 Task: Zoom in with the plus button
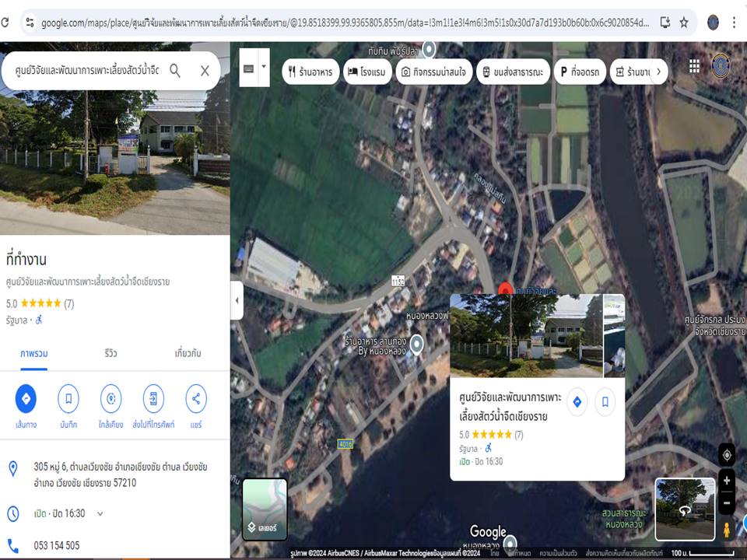[727, 481]
